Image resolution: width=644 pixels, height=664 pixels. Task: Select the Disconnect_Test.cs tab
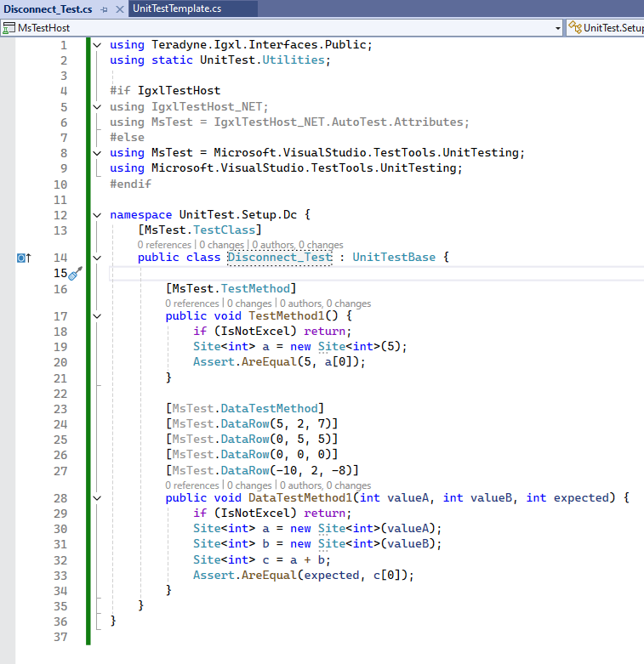48,9
